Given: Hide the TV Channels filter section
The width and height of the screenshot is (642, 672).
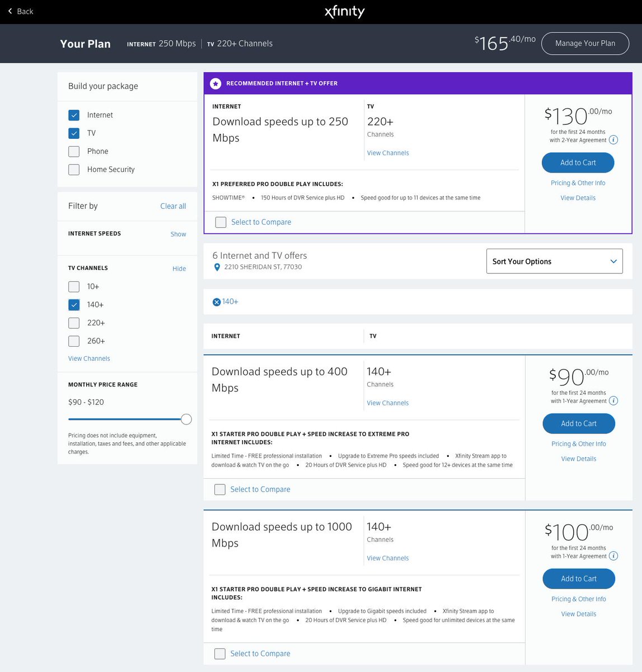Looking at the screenshot, I should click(x=179, y=269).
